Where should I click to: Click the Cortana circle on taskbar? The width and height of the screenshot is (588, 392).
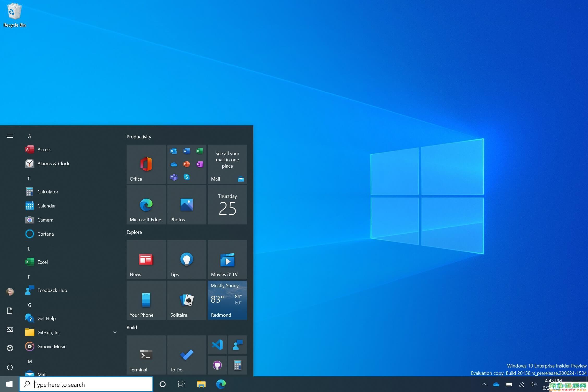(x=162, y=384)
